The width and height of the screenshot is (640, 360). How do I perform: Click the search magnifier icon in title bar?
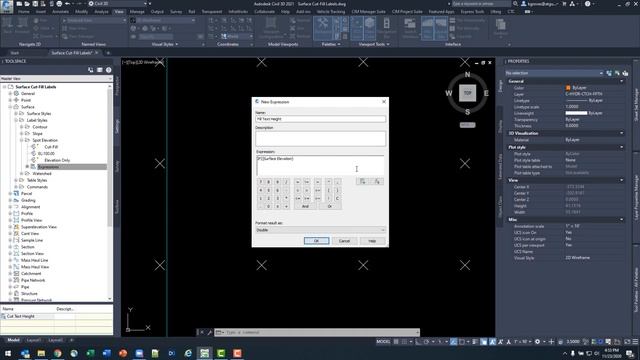click(x=516, y=4)
